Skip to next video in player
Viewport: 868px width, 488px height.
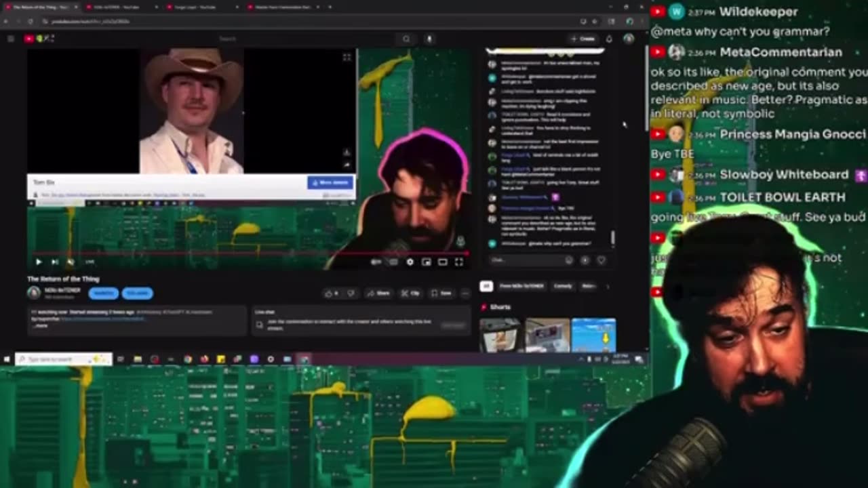(x=54, y=262)
